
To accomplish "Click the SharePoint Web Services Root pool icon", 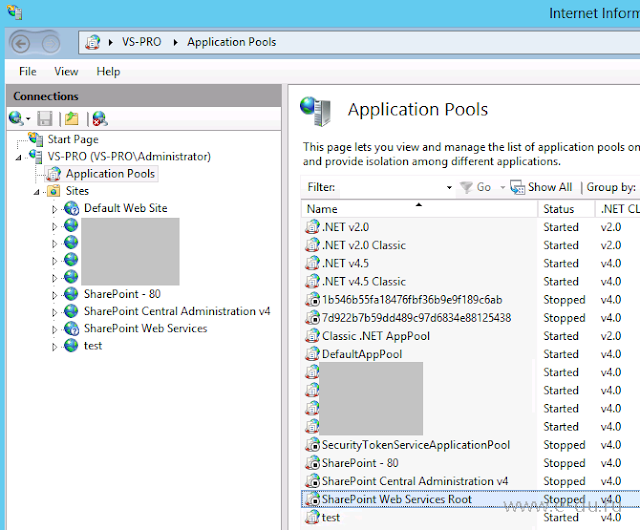I will pos(312,499).
